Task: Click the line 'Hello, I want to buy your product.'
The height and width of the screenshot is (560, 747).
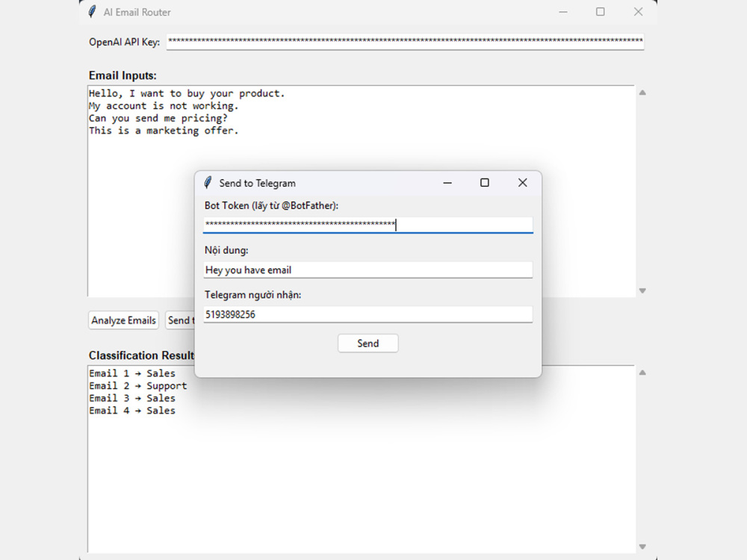Action: (x=187, y=93)
